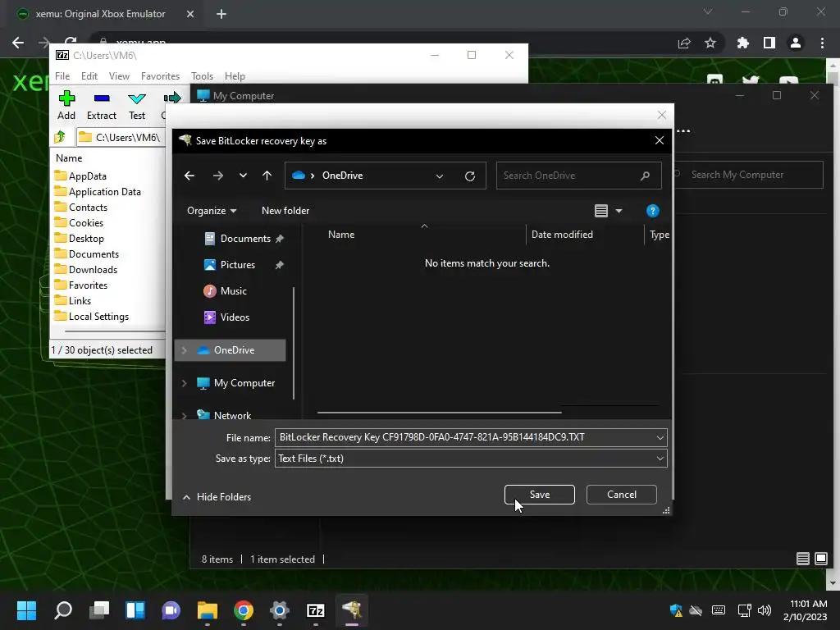Viewport: 840px width, 630px height.
Task: Sort files by Name column
Action: tap(341, 235)
